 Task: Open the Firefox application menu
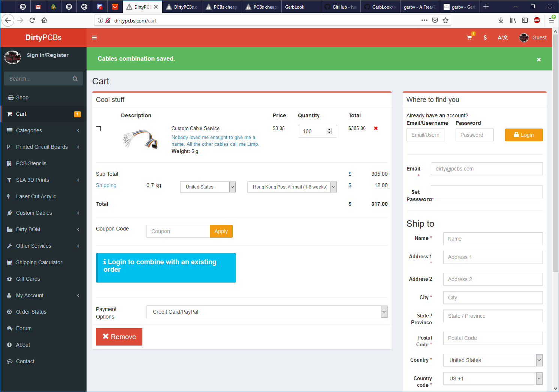(x=552, y=20)
